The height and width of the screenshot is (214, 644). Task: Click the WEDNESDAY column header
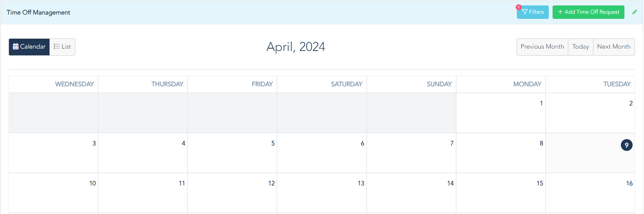pos(75,84)
